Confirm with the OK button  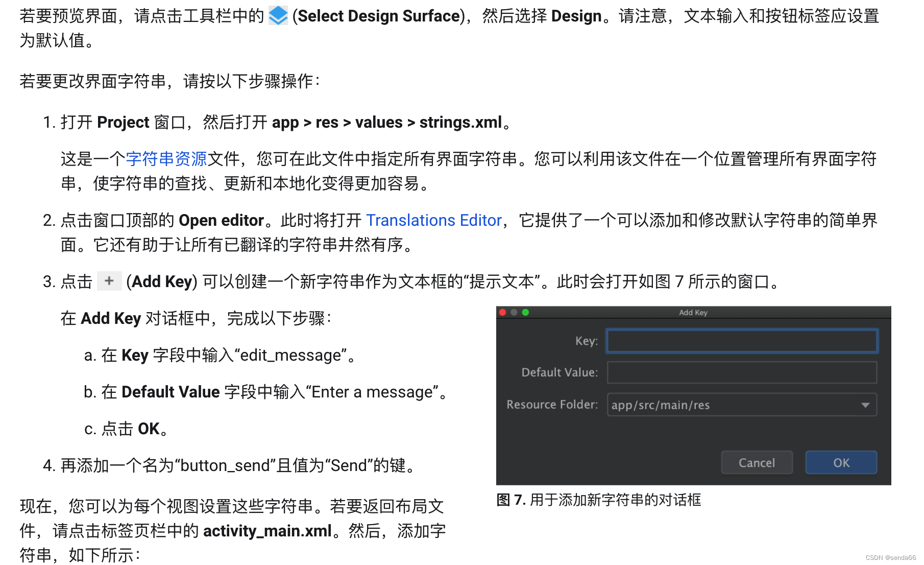[841, 462]
